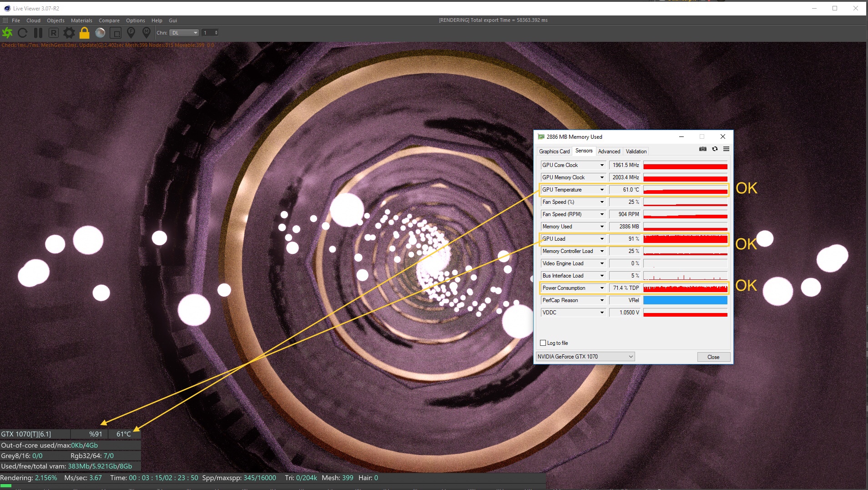Open the Gui menu
The image size is (868, 490).
coord(173,20)
